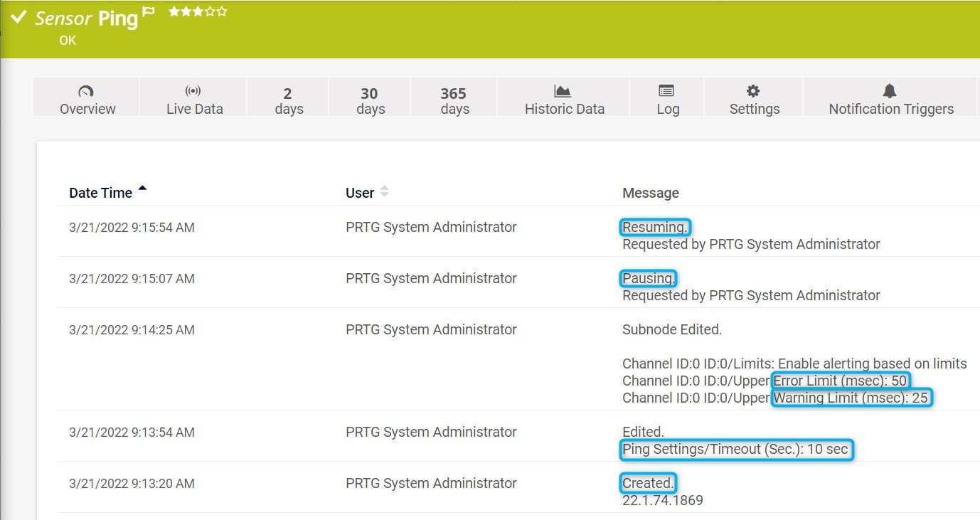Click the Message column header
Screen dimensions: 980x520
click(650, 192)
